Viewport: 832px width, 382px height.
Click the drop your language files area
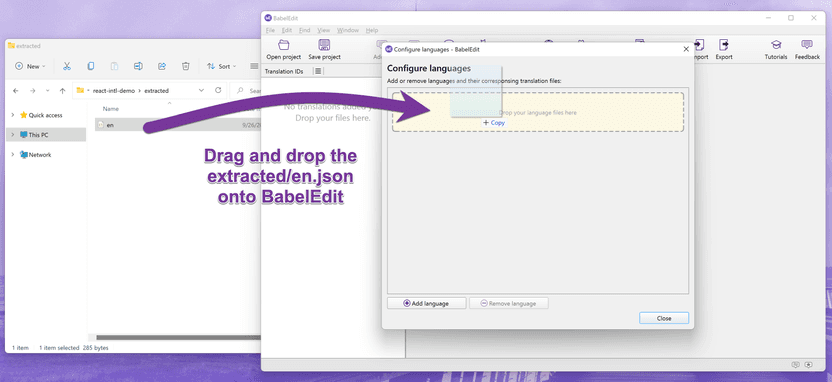538,112
